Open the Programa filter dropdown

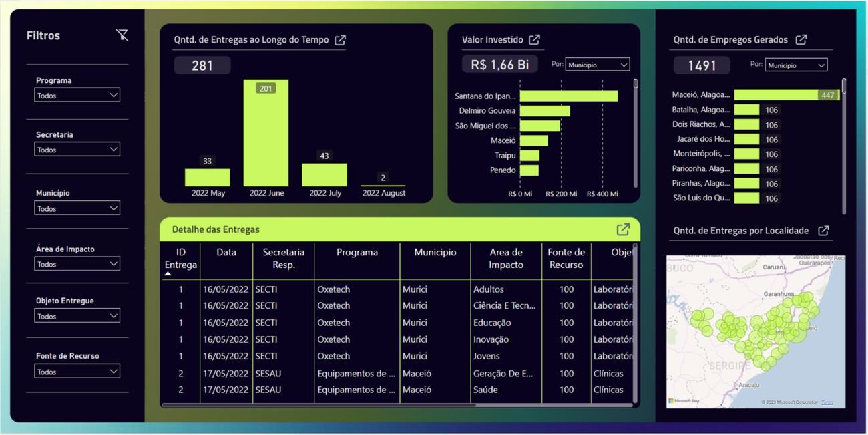click(77, 95)
